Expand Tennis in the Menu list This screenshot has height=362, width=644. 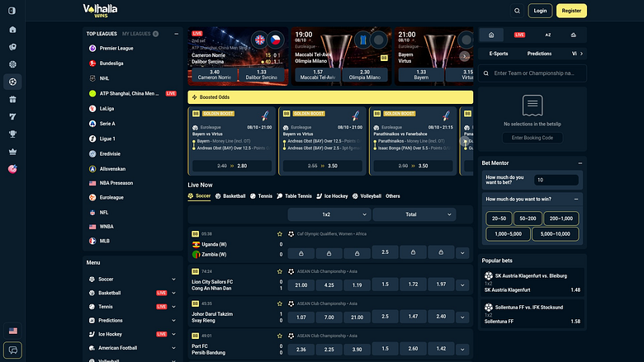(173, 307)
